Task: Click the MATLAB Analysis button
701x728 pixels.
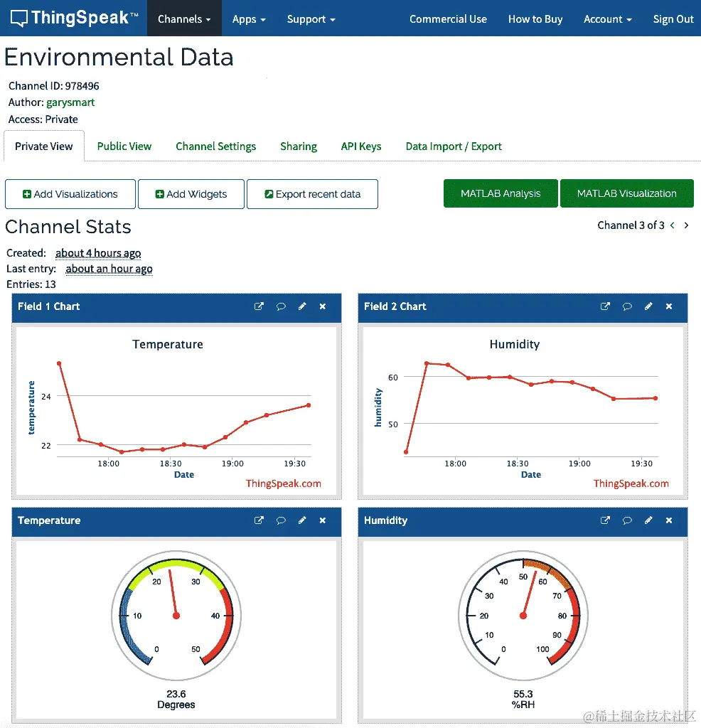Action: point(501,193)
